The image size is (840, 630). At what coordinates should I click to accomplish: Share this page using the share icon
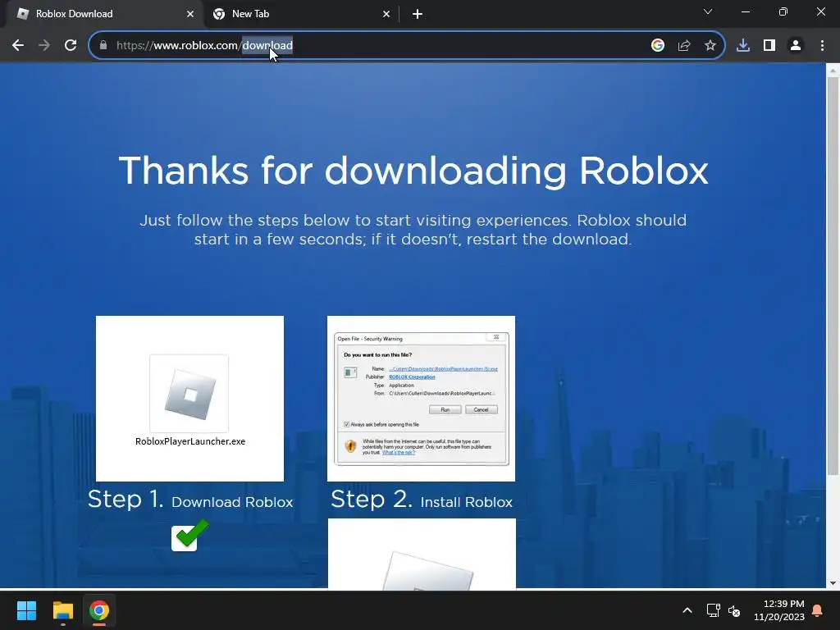(684, 46)
